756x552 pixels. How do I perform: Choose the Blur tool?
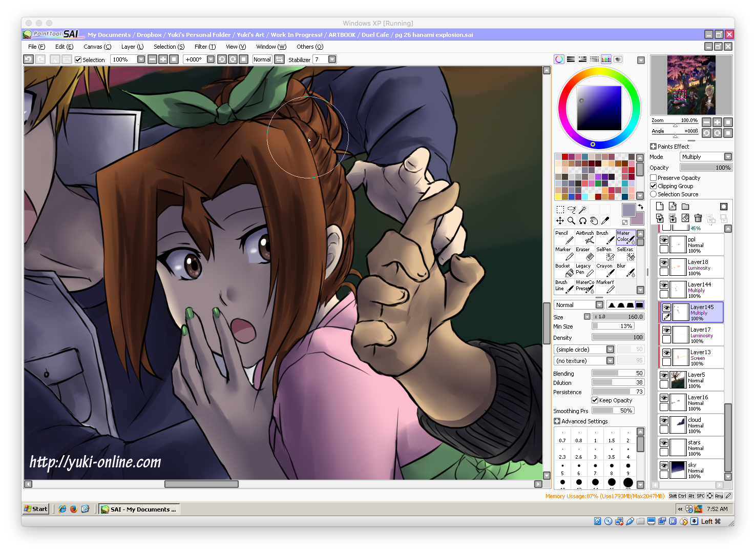pos(626,270)
